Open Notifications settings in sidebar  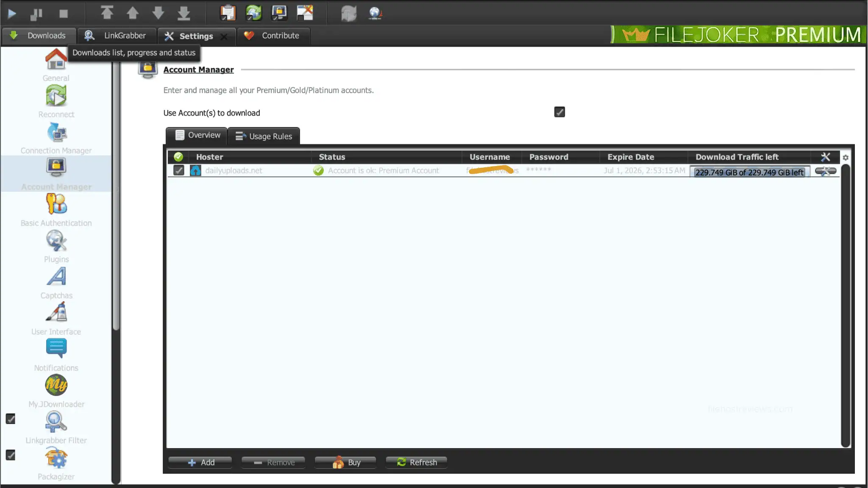pos(56,355)
